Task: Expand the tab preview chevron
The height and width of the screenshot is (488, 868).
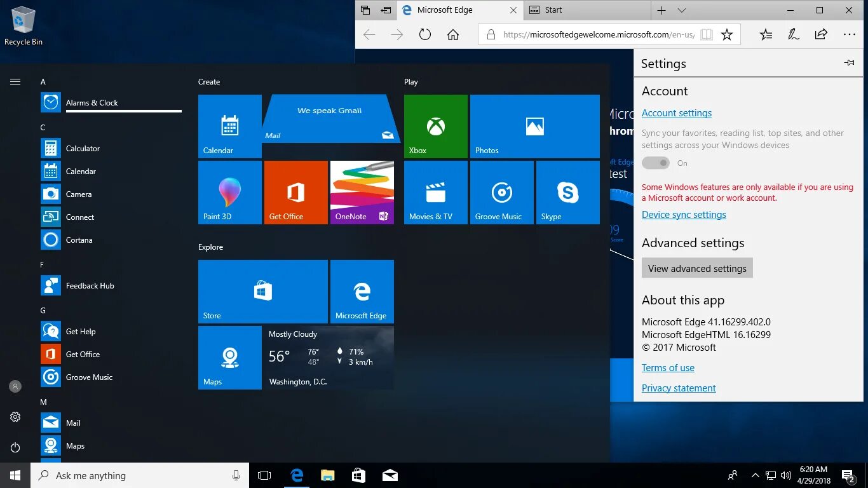Action: click(x=682, y=10)
